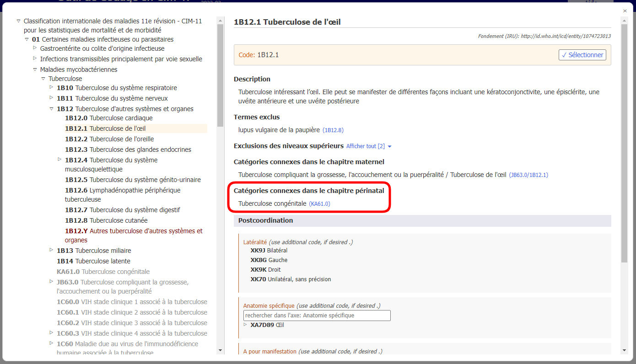This screenshot has width=636, height=364.
Task: Open perinatal link KA61.0
Action: pyautogui.click(x=320, y=204)
